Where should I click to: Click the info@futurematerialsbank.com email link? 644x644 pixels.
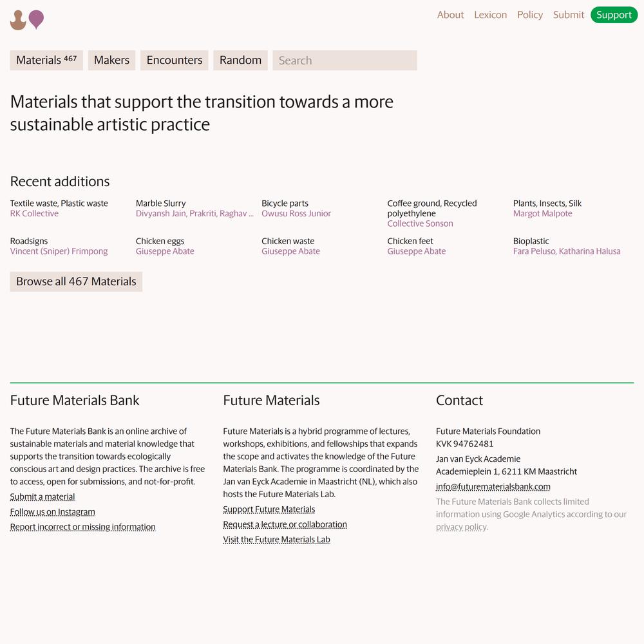coord(493,487)
